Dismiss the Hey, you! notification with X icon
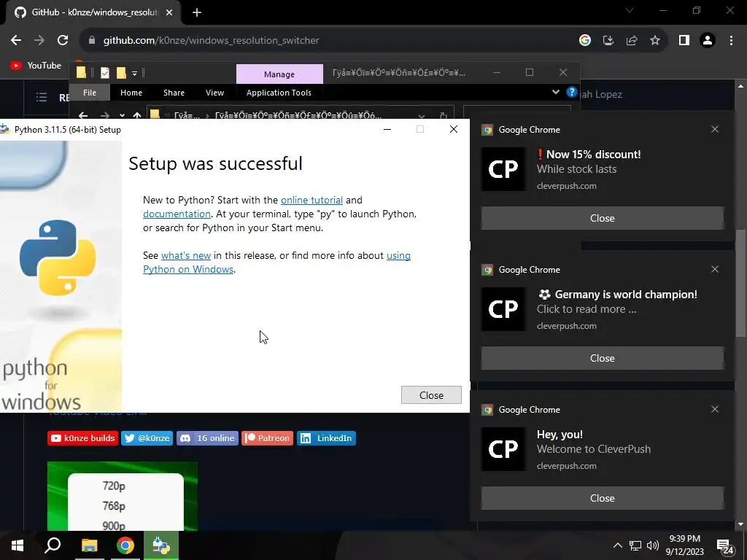This screenshot has height=560, width=747. (715, 409)
